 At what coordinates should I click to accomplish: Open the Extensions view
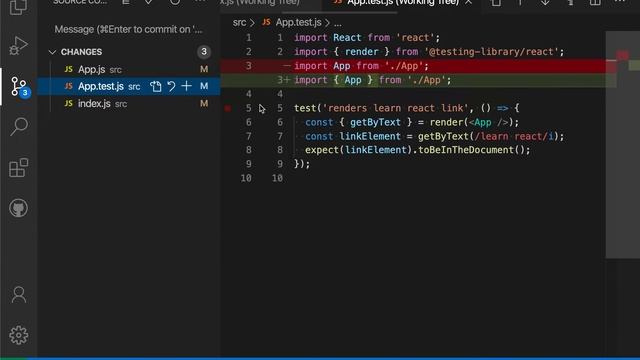[19, 167]
